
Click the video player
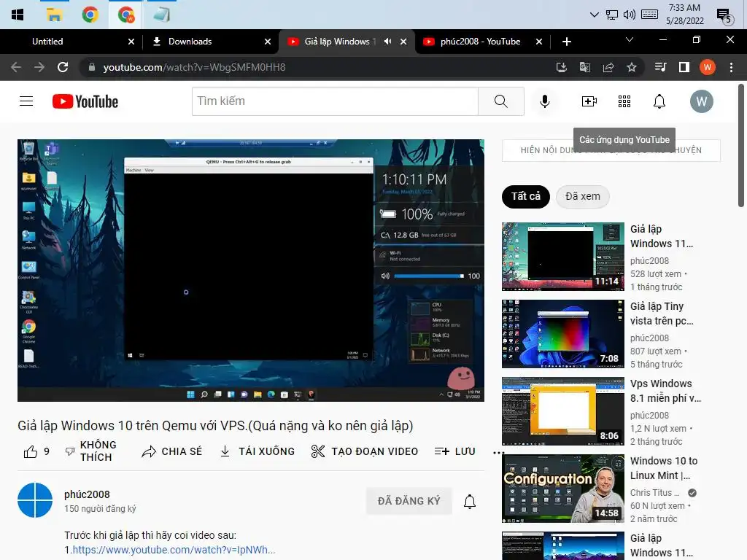(251, 270)
